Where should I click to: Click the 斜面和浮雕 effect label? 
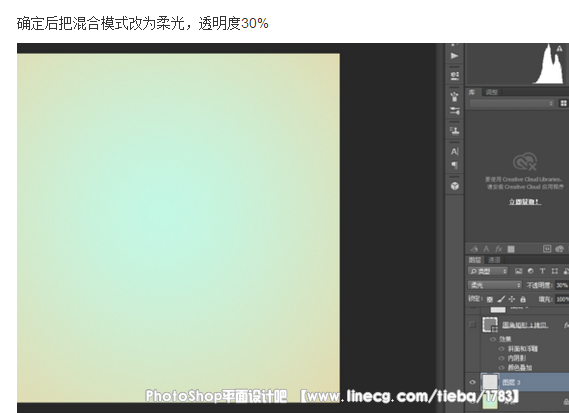coord(523,349)
